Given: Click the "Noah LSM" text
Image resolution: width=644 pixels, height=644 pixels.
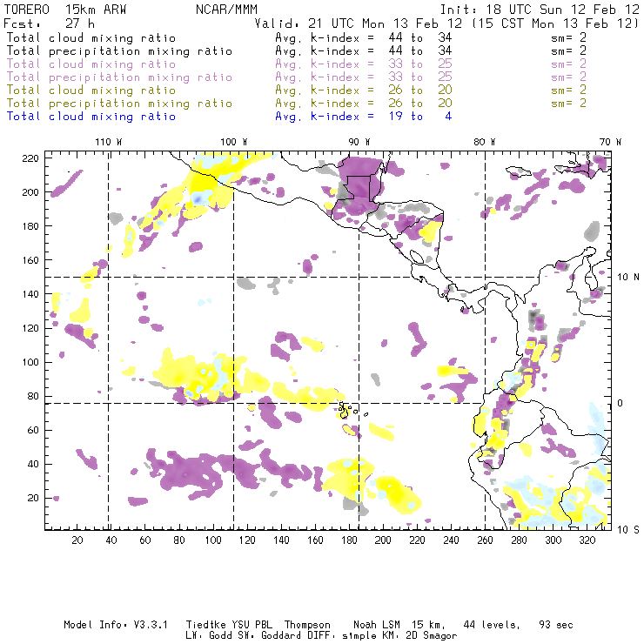Looking at the screenshot, I should tap(377, 625).
